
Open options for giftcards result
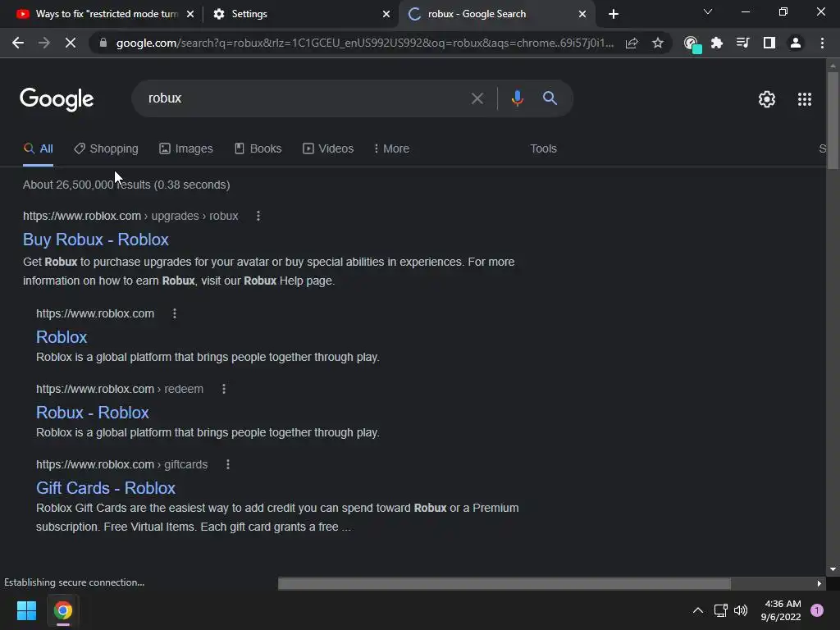(x=228, y=464)
